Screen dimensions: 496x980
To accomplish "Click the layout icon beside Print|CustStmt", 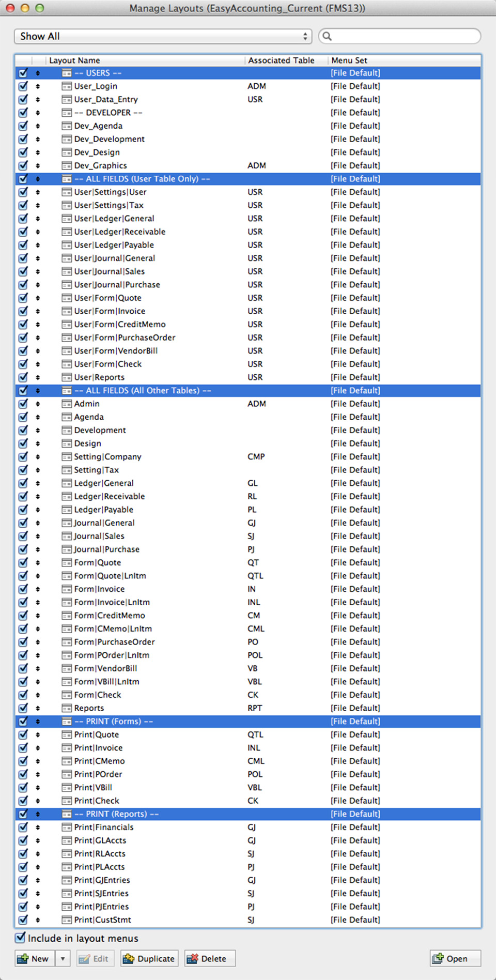I will point(67,920).
